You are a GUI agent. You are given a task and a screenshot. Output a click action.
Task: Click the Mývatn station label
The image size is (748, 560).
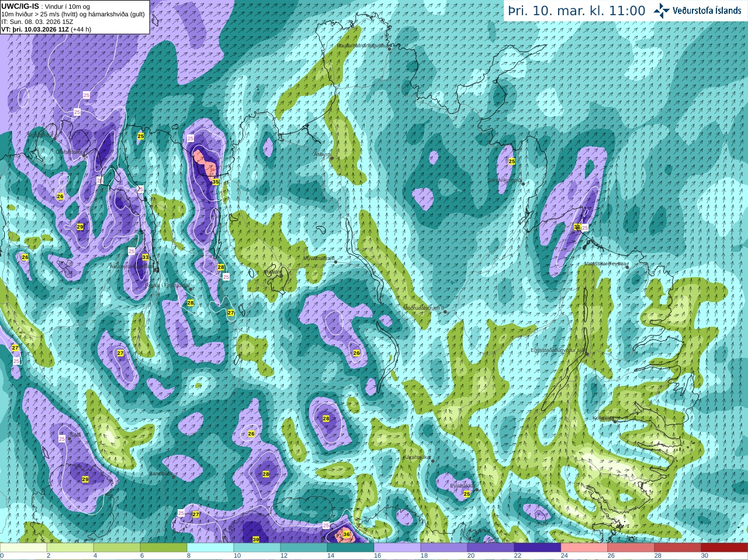[x=273, y=272]
